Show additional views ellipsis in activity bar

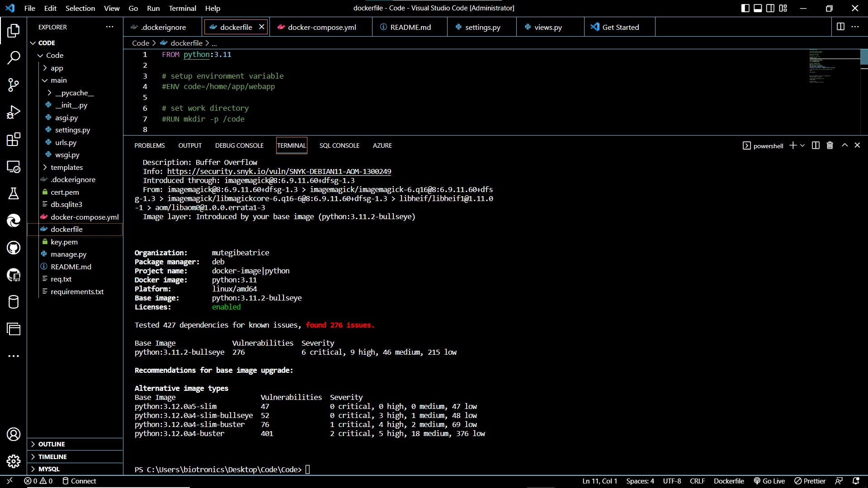click(14, 356)
